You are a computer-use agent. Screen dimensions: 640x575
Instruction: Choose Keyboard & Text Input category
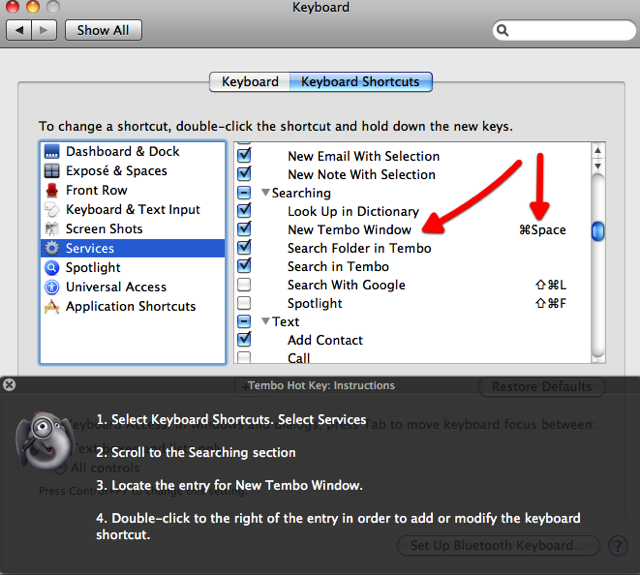click(x=133, y=209)
